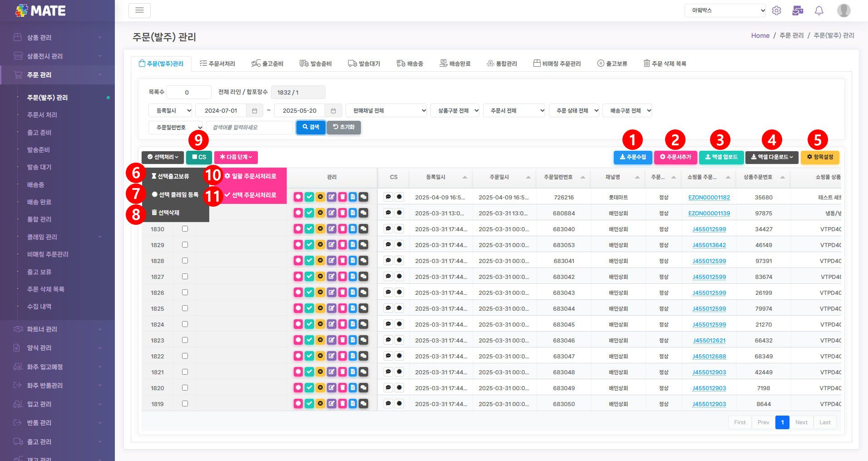Check the checkbox for row 1830
This screenshot has height=461, width=868.
click(185, 228)
